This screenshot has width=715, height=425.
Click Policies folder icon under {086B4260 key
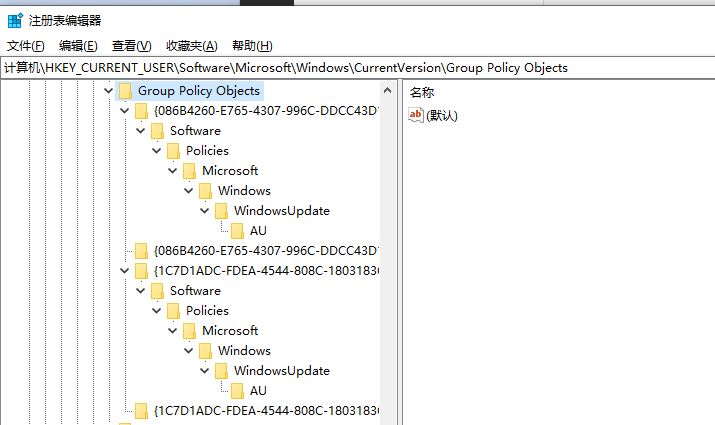[173, 151]
